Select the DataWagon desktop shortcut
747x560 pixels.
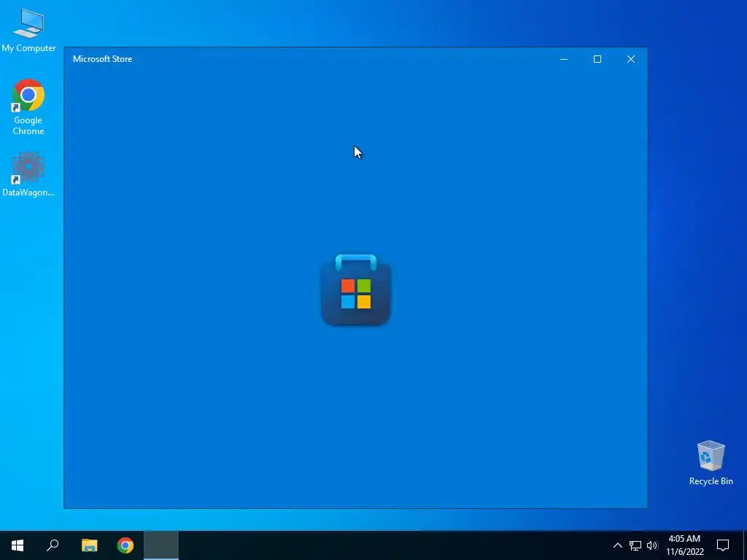[28, 174]
